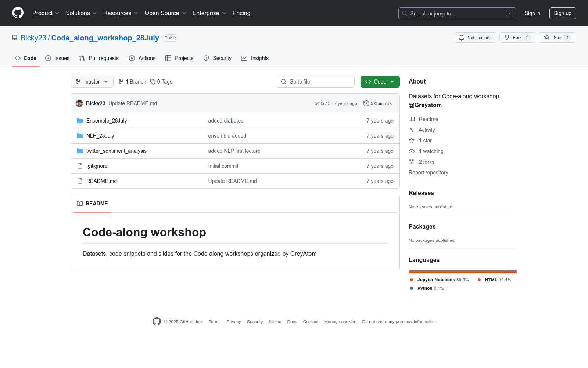Click the magnifier icon in header search
The width and height of the screenshot is (588, 368).
coord(405,13)
